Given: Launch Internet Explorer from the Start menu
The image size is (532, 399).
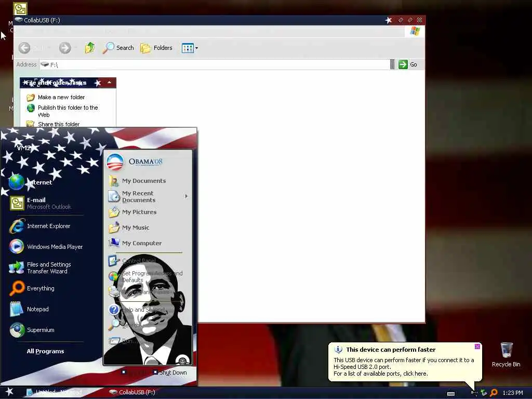Looking at the screenshot, I should pos(39,226).
